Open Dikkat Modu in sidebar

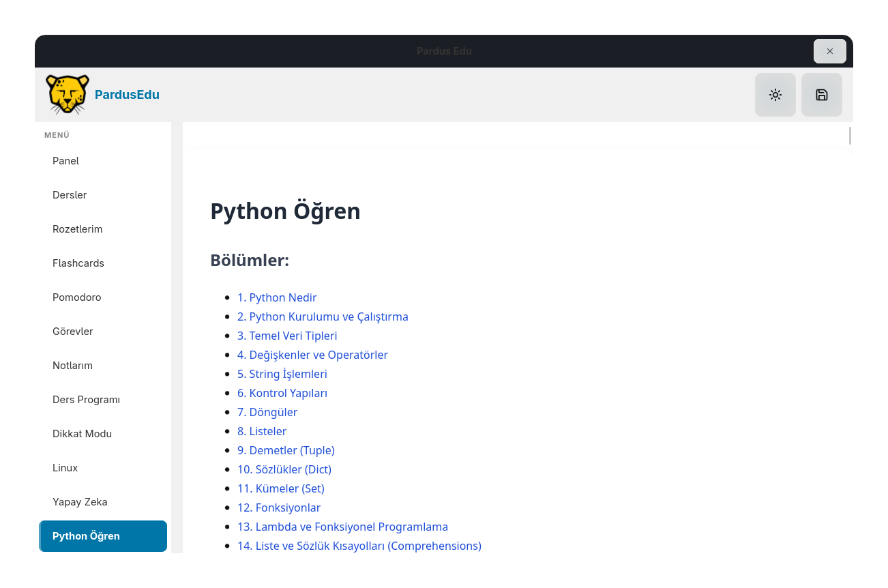103,434
